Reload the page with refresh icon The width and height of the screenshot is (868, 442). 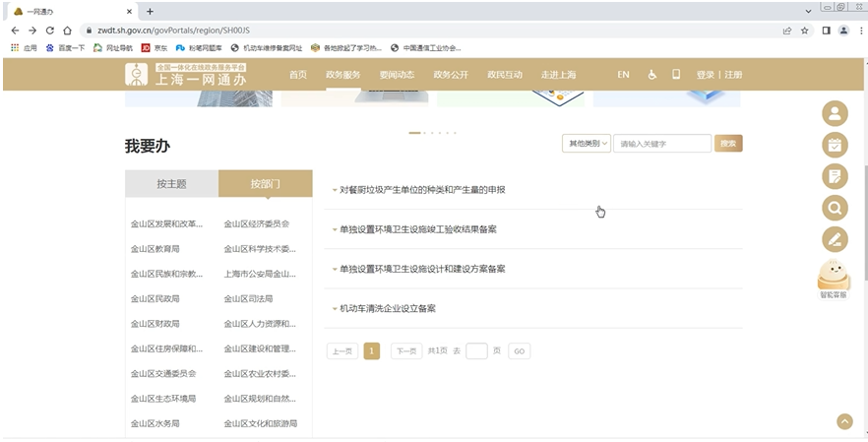pyautogui.click(x=50, y=31)
